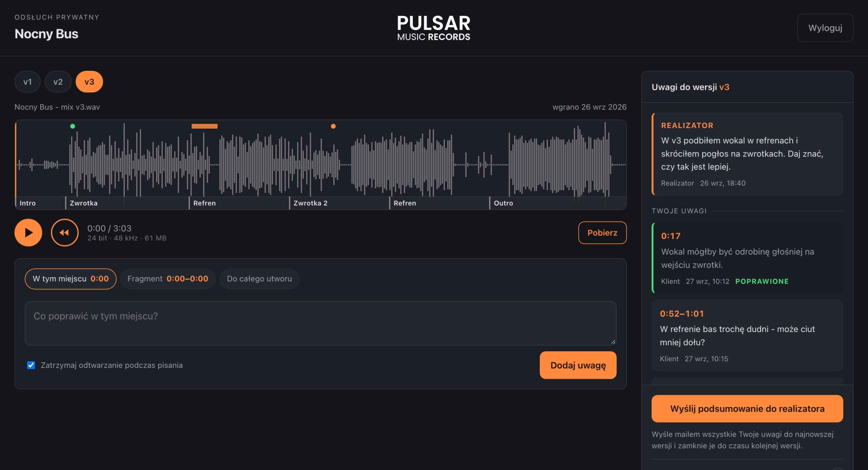Select the v3 version tab
This screenshot has height=470, width=868.
(89, 82)
